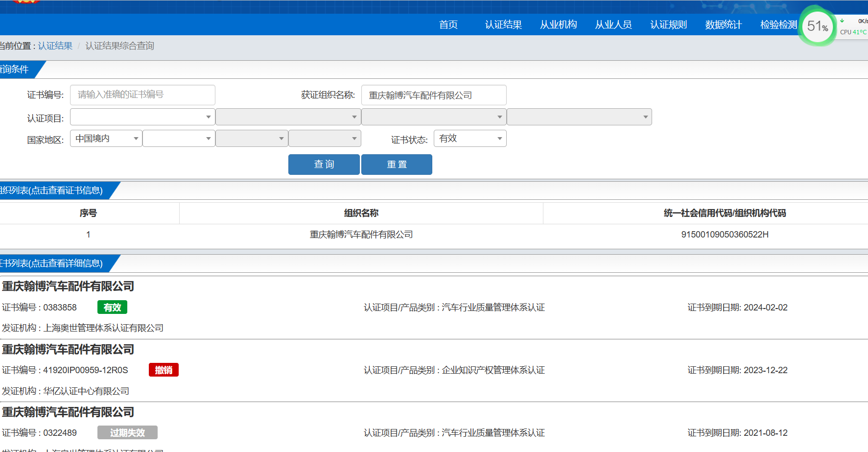Image resolution: width=868 pixels, height=452 pixels.
Task: Click the 查询 search button
Action: [x=324, y=165]
